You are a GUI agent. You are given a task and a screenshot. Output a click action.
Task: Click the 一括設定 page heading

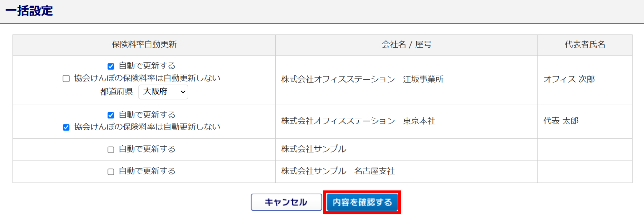click(29, 11)
